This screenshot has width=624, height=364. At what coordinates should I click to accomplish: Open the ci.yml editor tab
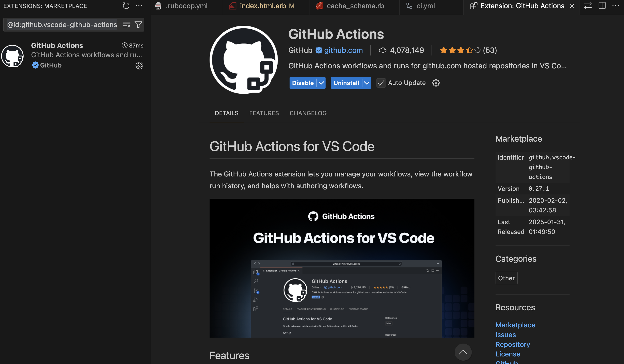425,6
